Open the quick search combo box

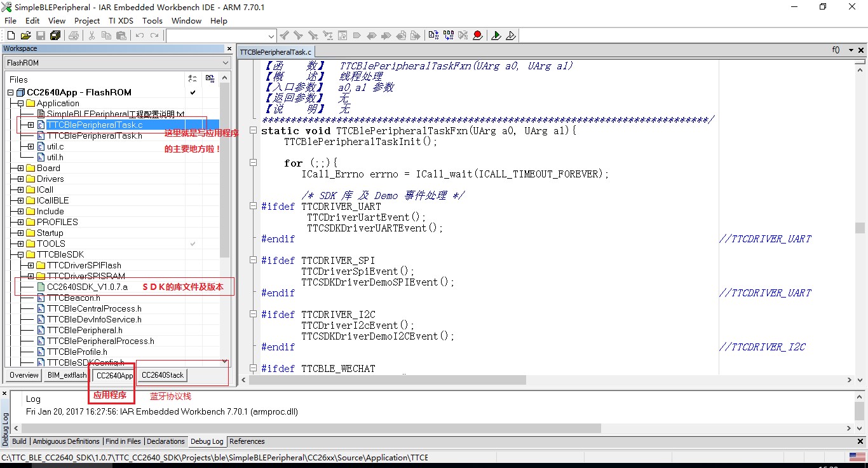pyautogui.click(x=221, y=36)
